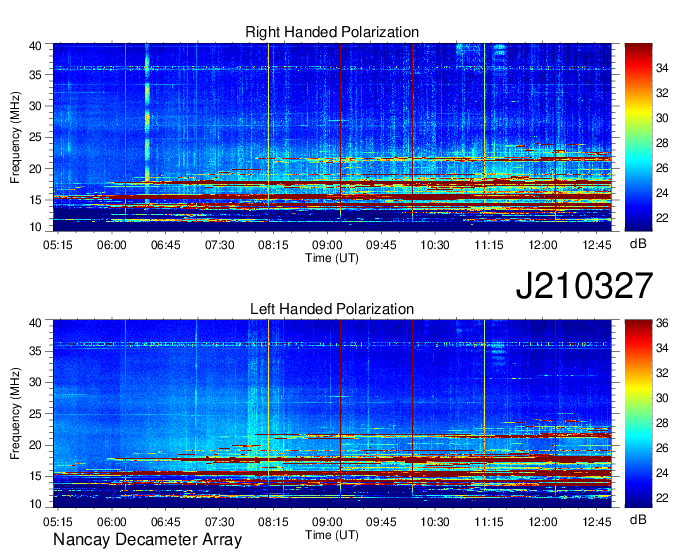Click the 36 dB value on the left-handed colorbar

(x=662, y=323)
